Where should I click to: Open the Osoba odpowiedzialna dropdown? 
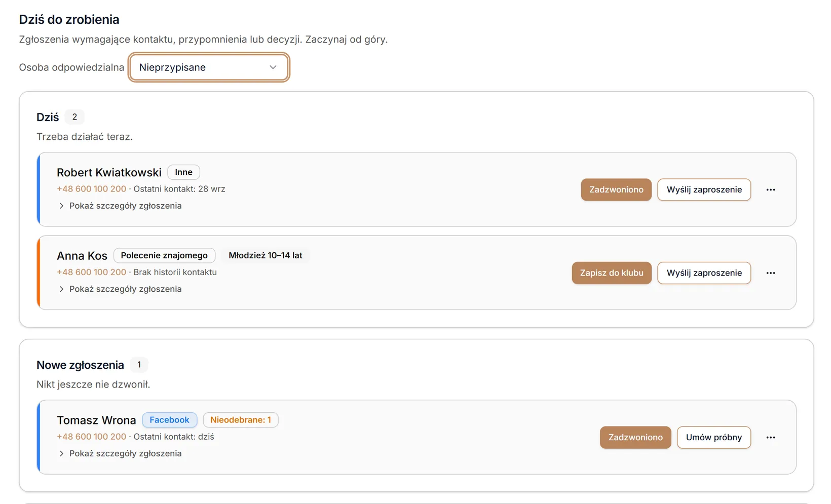[209, 67]
